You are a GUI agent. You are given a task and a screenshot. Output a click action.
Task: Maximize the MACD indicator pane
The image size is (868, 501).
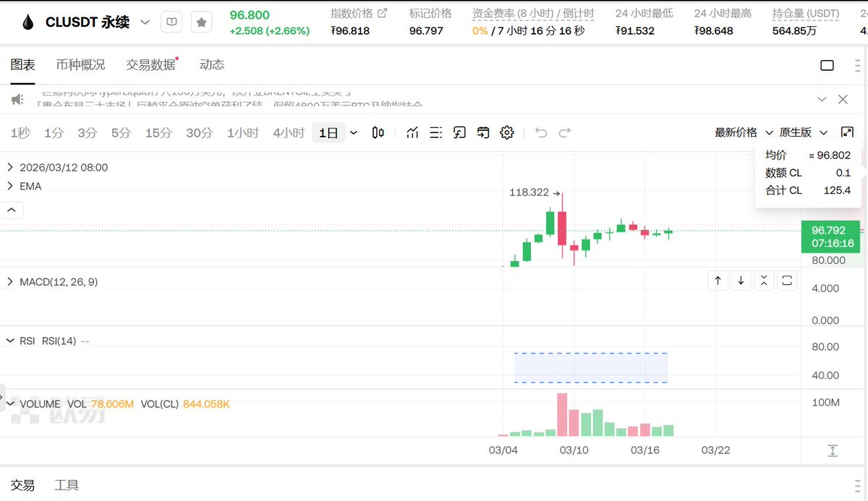[x=787, y=281]
